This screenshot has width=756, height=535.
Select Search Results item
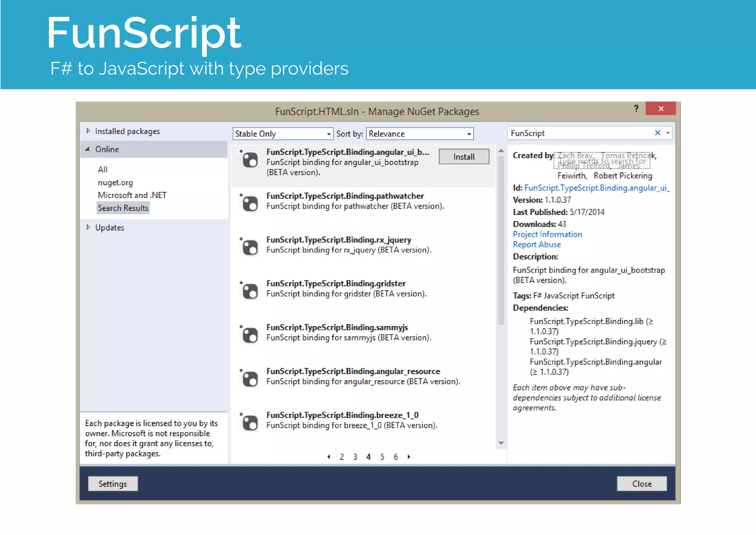(123, 208)
